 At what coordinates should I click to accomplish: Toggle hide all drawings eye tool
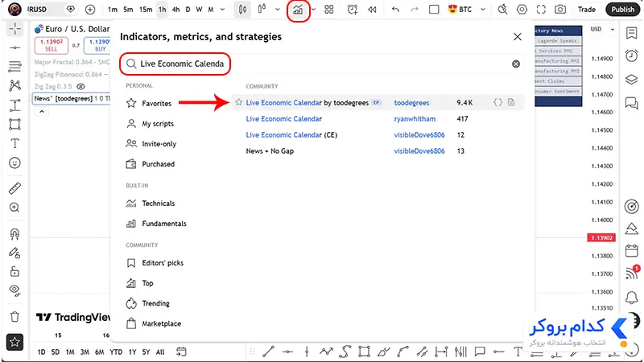tap(14, 290)
